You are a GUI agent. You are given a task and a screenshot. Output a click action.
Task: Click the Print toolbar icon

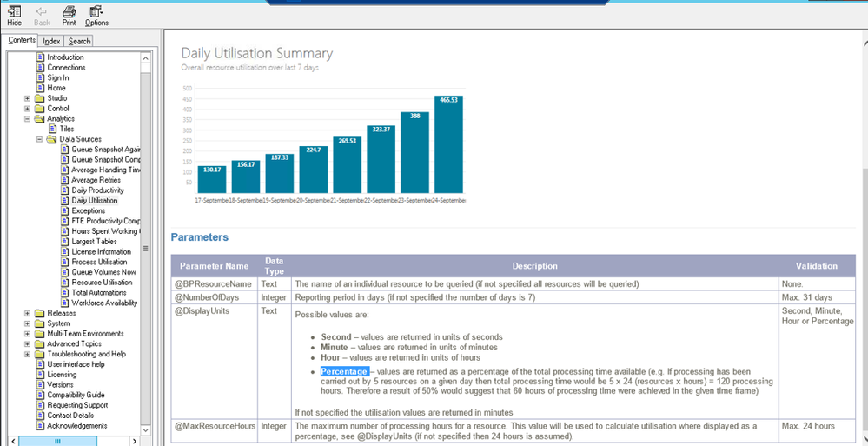[x=69, y=12]
